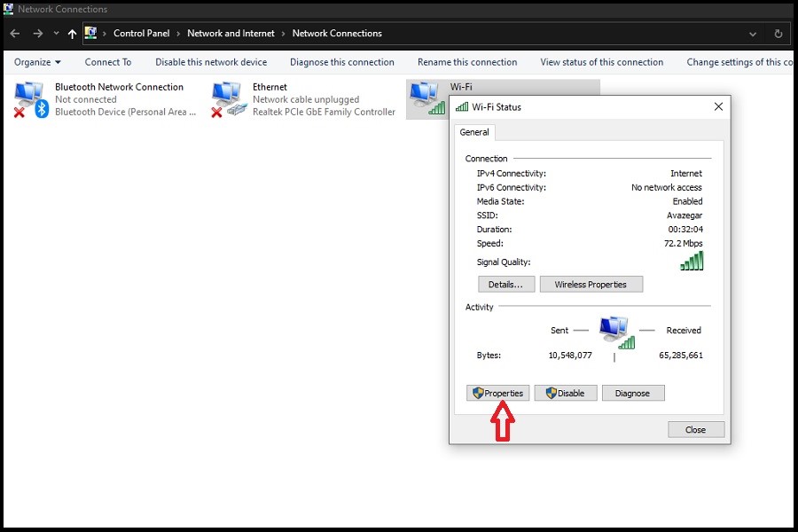Select the Bluetooth Network Connection icon
Image resolution: width=798 pixels, height=532 pixels.
coord(30,99)
